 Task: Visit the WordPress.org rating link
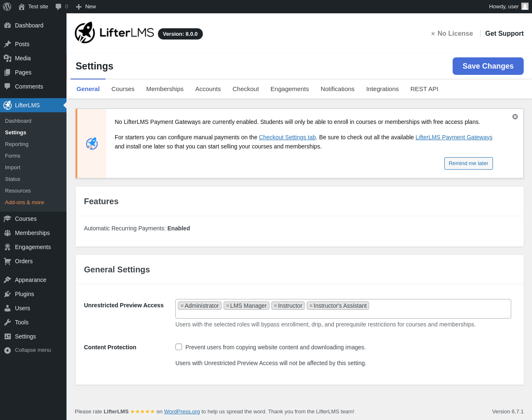point(182,412)
